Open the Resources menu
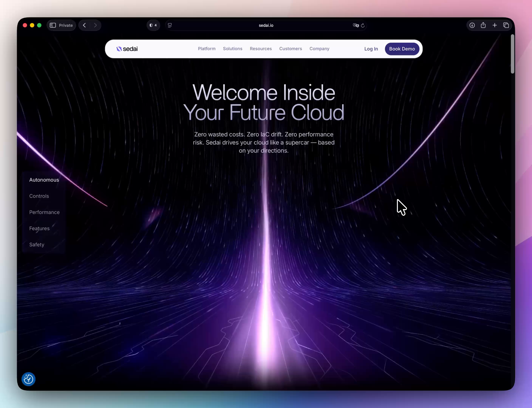The height and width of the screenshot is (408, 532). tap(261, 49)
